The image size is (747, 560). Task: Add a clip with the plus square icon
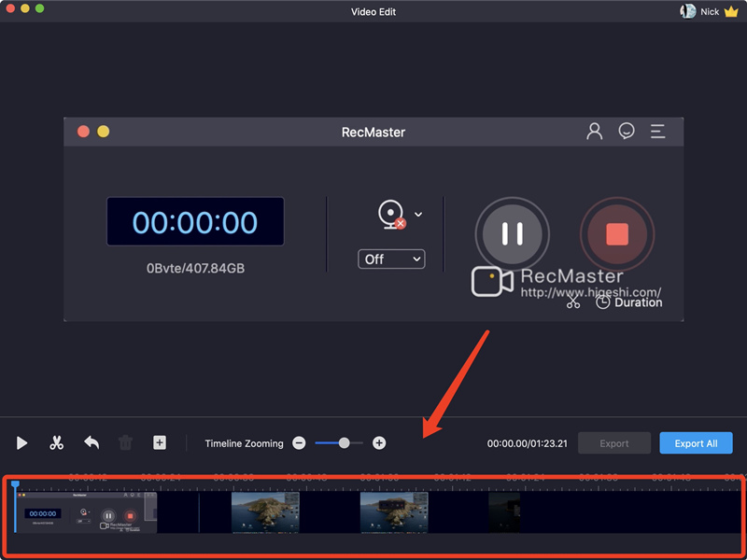(160, 442)
